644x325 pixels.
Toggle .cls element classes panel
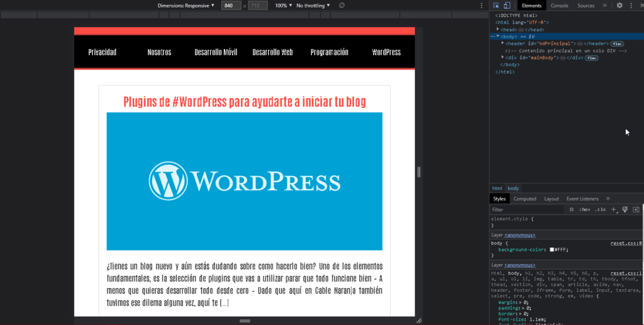coord(600,209)
